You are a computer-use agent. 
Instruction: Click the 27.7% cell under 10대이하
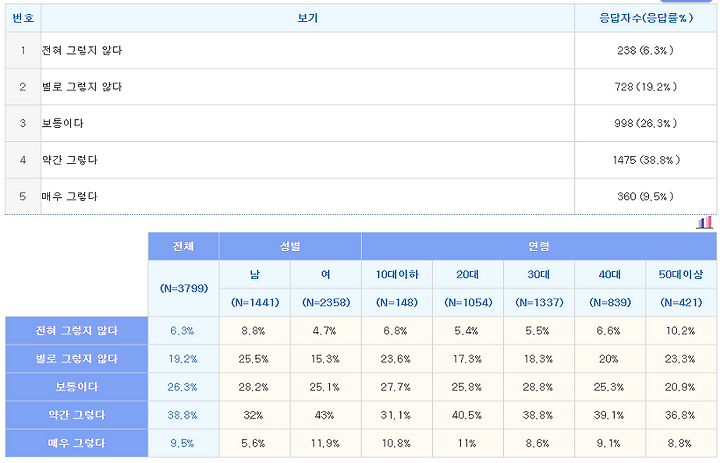tap(396, 387)
